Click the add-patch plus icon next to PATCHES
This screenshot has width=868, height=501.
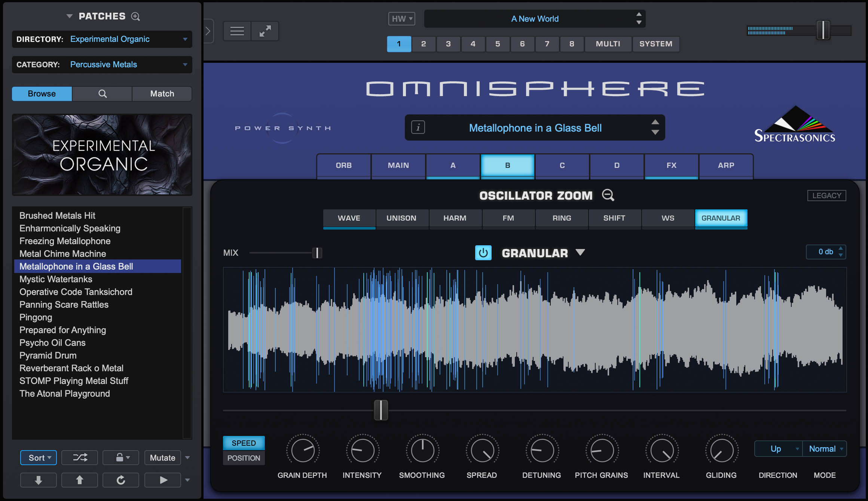(135, 16)
